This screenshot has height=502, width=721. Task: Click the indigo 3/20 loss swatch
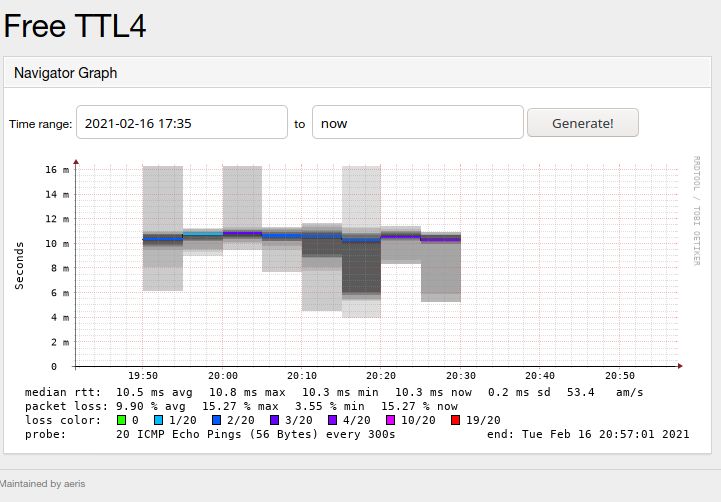pos(275,420)
